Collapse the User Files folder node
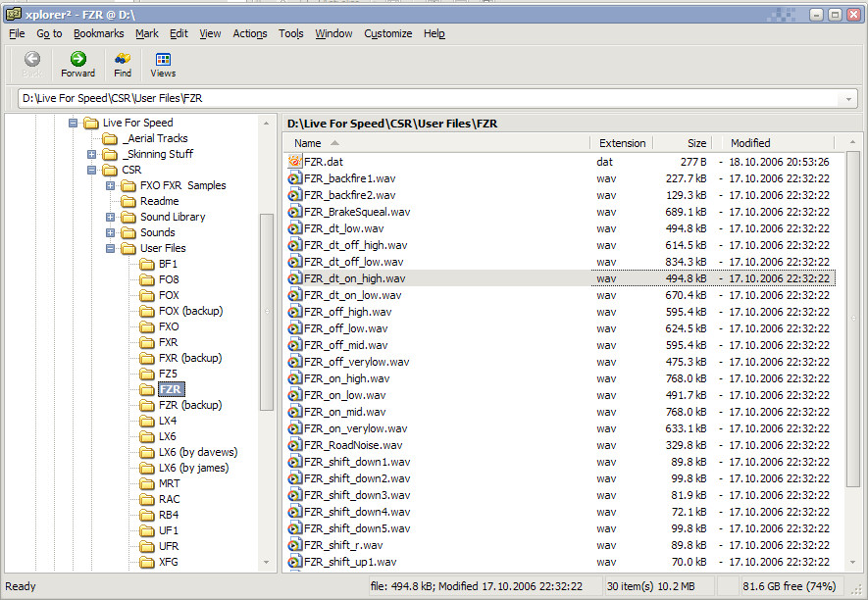 [x=110, y=248]
